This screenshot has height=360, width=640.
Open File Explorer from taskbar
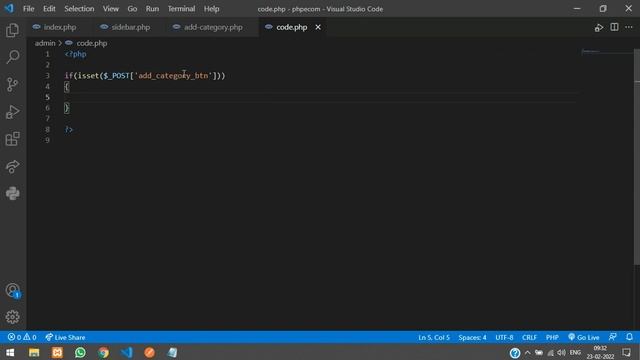click(x=34, y=352)
